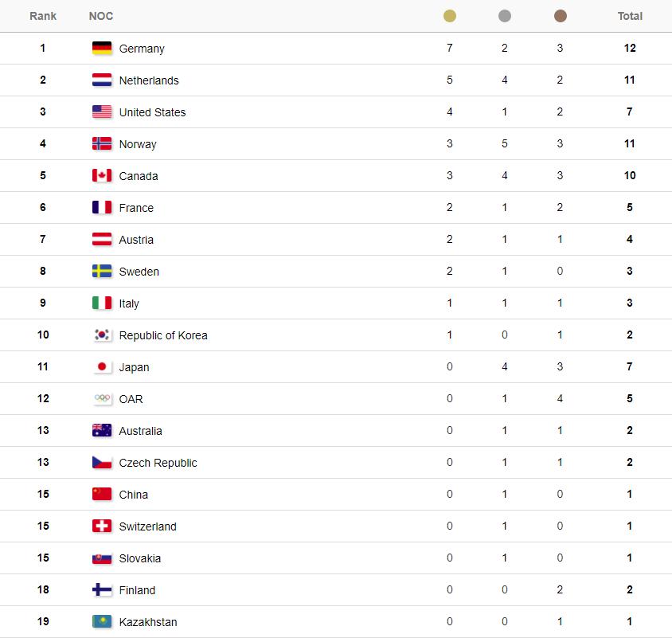The width and height of the screenshot is (672, 638).
Task: Click the gold medal column circle
Action: click(x=450, y=16)
